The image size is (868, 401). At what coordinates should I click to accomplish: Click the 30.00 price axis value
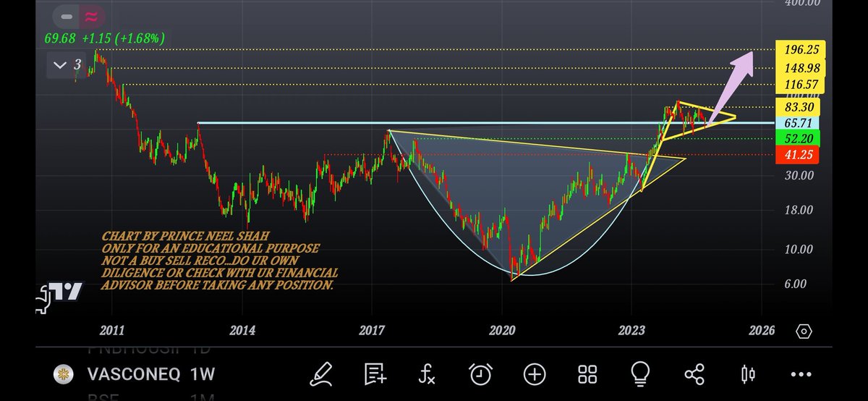point(799,176)
